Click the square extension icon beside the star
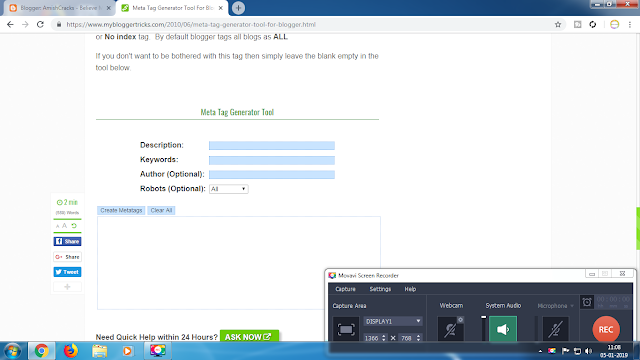The width and height of the screenshot is (640, 360). [578, 24]
